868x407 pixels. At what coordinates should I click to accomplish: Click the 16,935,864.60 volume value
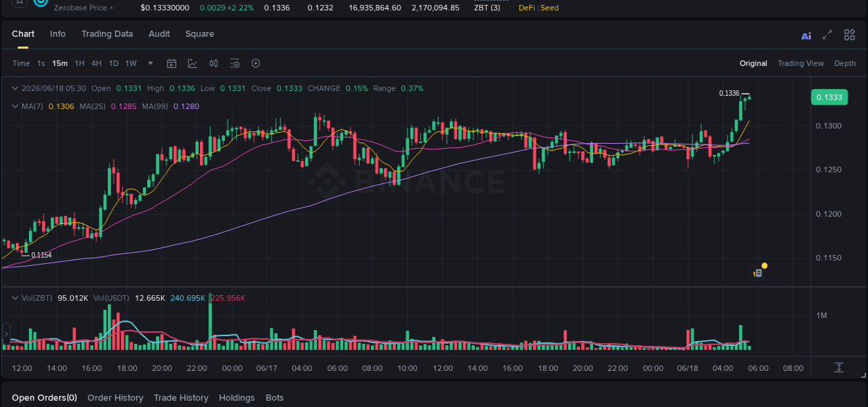(375, 8)
